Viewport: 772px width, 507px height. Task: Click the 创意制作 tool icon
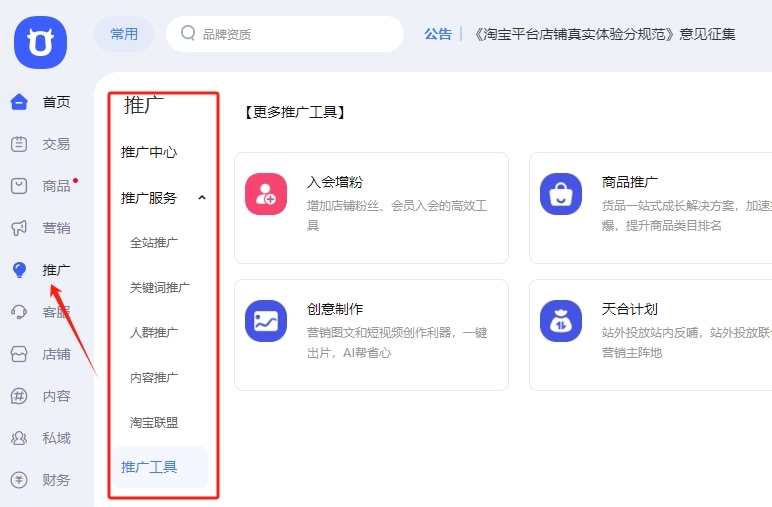coord(266,320)
